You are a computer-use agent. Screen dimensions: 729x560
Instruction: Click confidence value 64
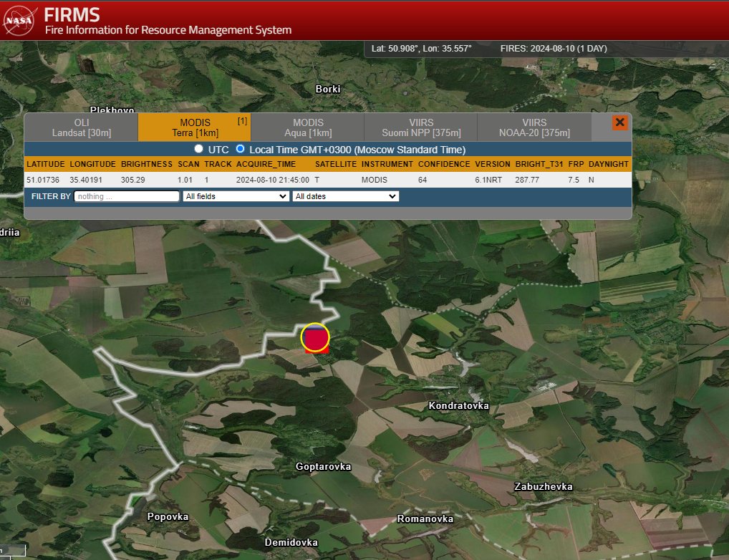pyautogui.click(x=423, y=180)
